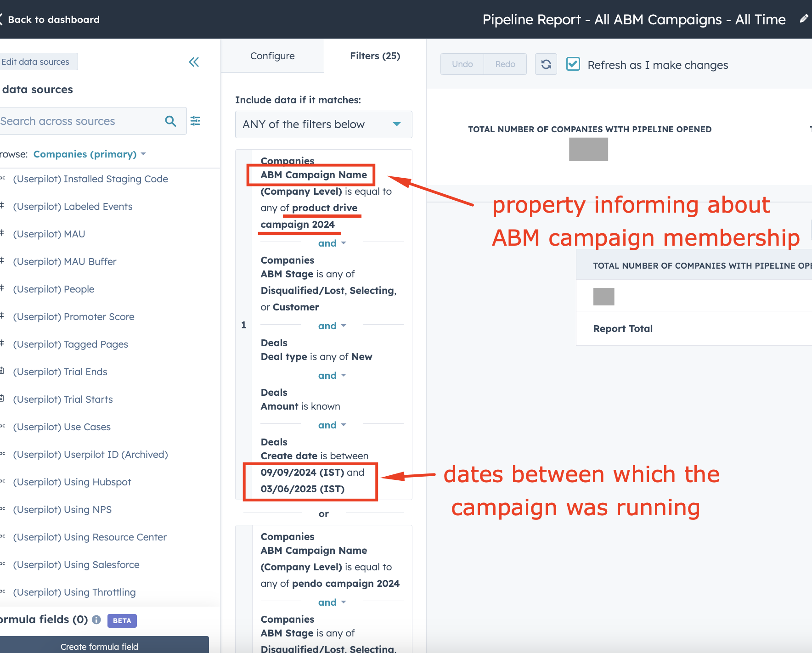The width and height of the screenshot is (812, 653).
Task: Select (Userpilot) Tagged Pages property
Action: click(x=71, y=344)
